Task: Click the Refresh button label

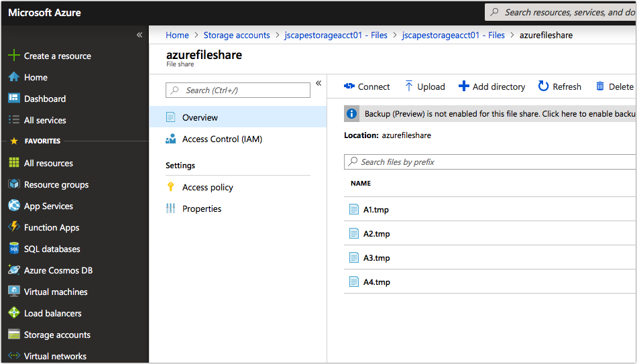Action: [567, 86]
